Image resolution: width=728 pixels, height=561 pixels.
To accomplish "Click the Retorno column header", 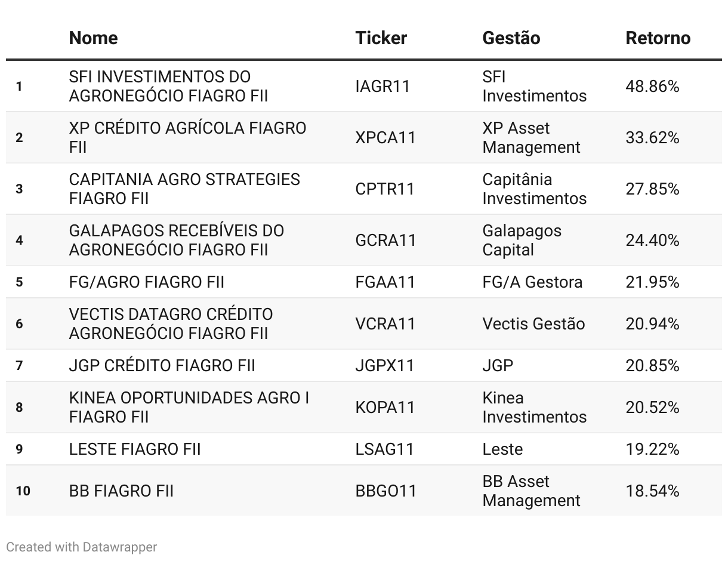I will [x=658, y=38].
